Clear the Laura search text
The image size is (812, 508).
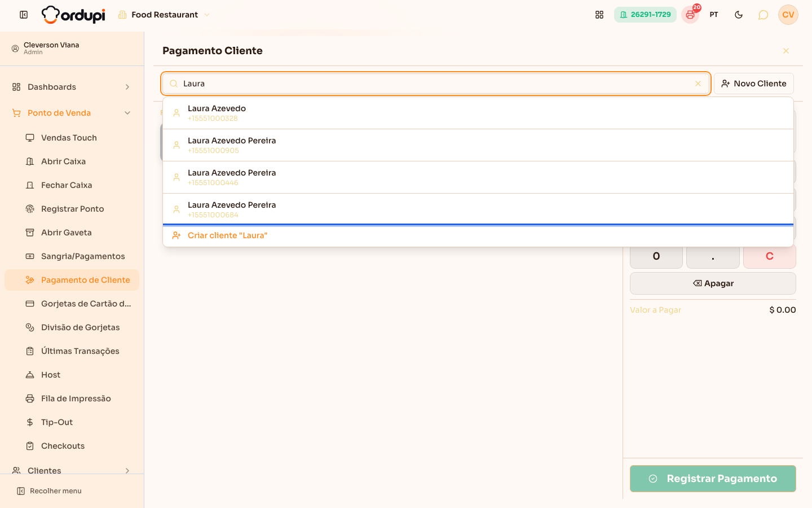point(698,84)
